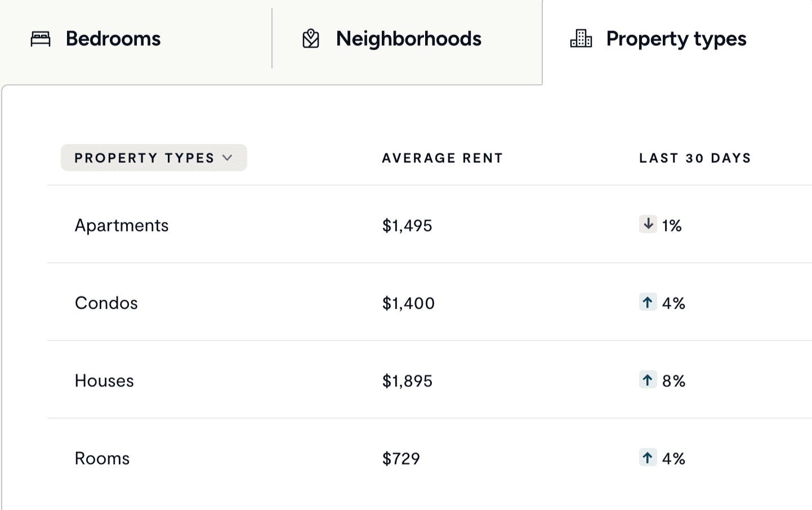812x510 pixels.
Task: Click the Apartments row label
Action: [x=122, y=225]
